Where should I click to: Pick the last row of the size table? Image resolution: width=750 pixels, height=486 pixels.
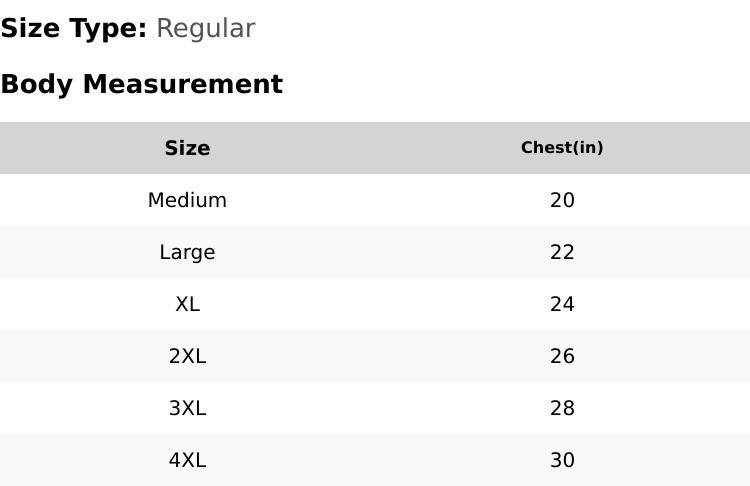click(x=375, y=460)
